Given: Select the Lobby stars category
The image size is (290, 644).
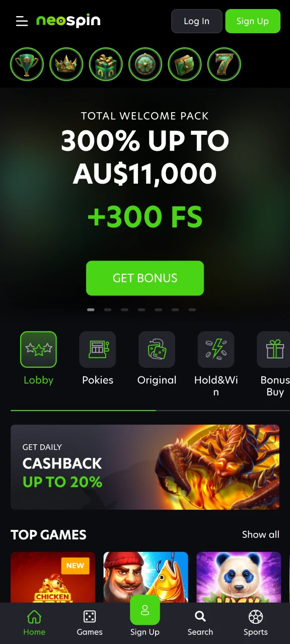Looking at the screenshot, I should (38, 359).
